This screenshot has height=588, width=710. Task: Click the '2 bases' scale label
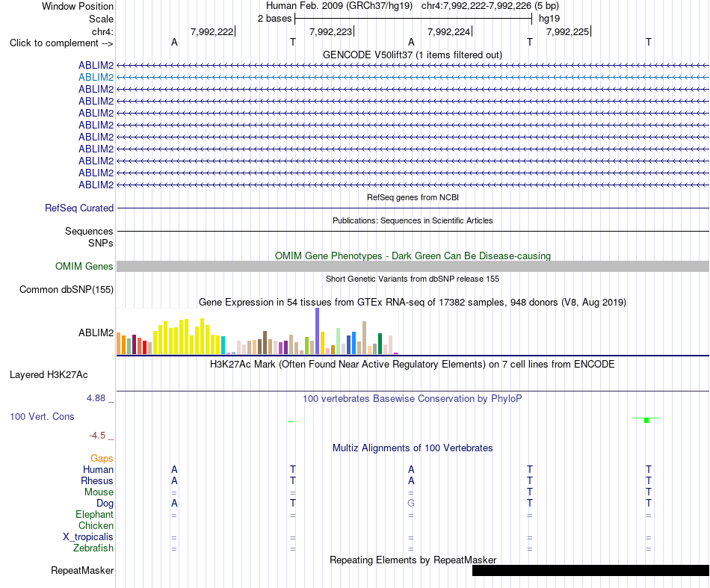point(274,19)
